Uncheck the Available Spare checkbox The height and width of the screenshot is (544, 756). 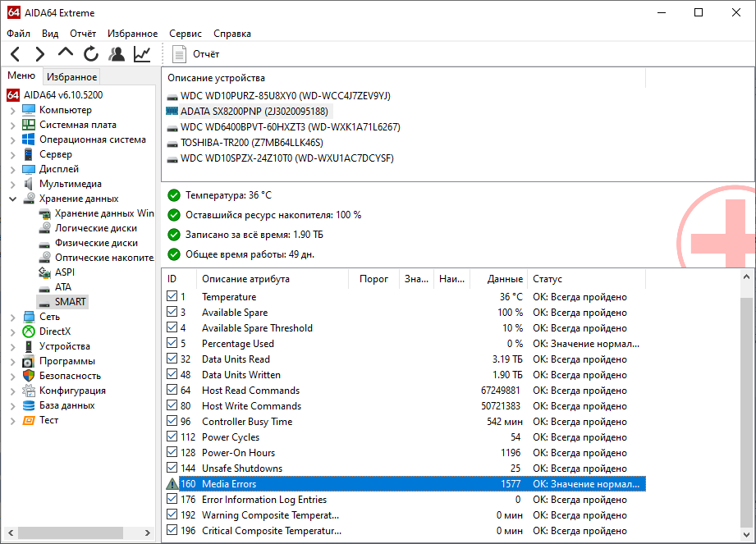(172, 312)
